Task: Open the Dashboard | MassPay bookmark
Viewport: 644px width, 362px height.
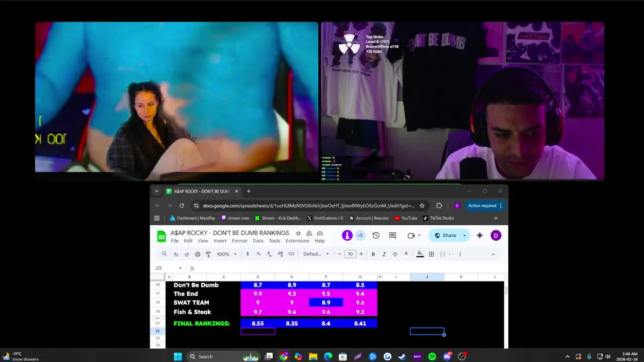Action: pyautogui.click(x=192, y=218)
